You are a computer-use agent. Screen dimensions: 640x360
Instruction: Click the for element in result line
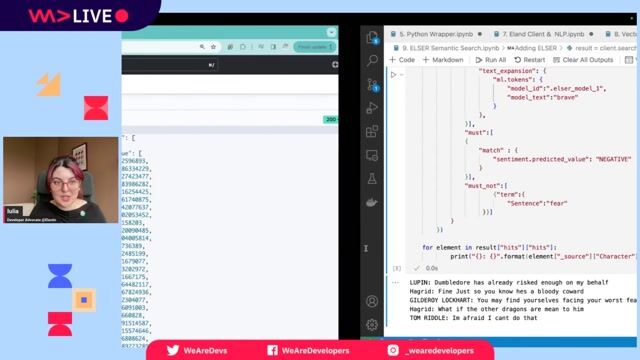(489, 247)
